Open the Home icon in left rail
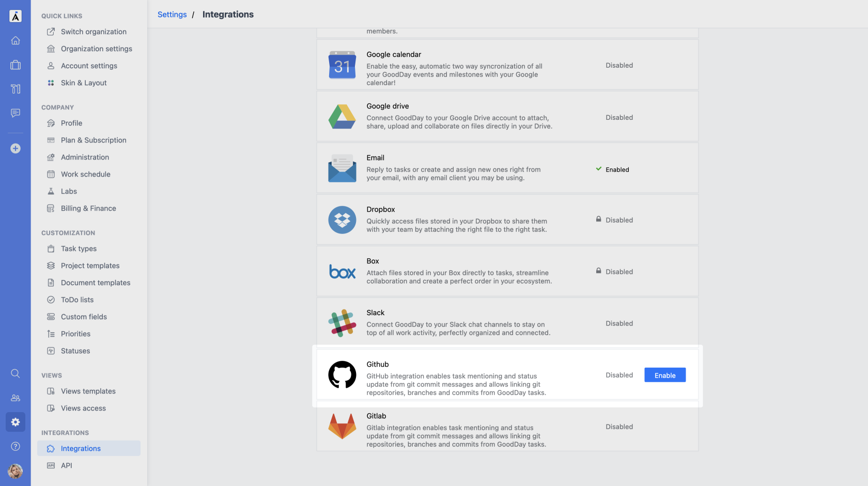 tap(16, 40)
